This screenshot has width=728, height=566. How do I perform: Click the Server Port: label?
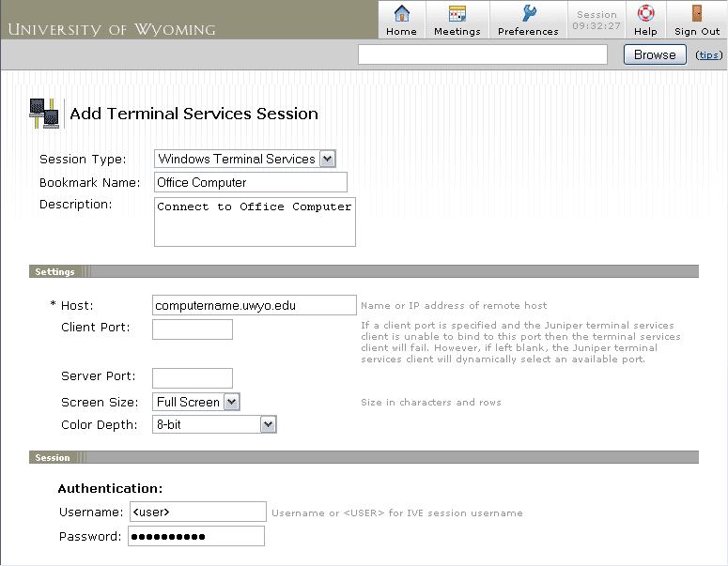pyautogui.click(x=99, y=376)
